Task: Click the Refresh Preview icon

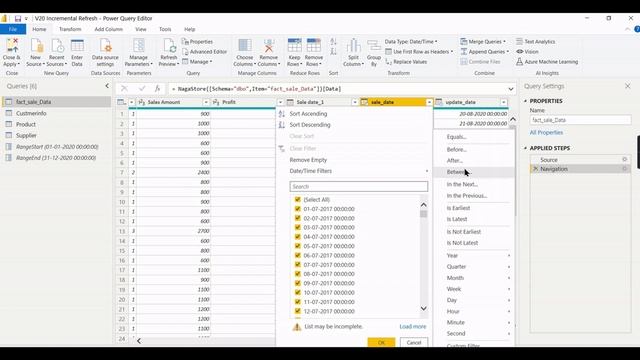Action: (x=169, y=52)
